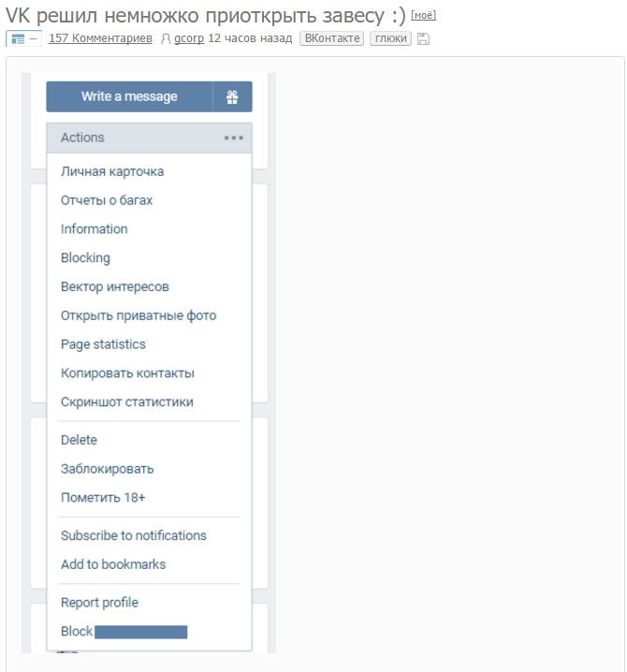Click the [моё] label link
Image resolution: width=627 pixels, height=672 pixels.
point(423,16)
